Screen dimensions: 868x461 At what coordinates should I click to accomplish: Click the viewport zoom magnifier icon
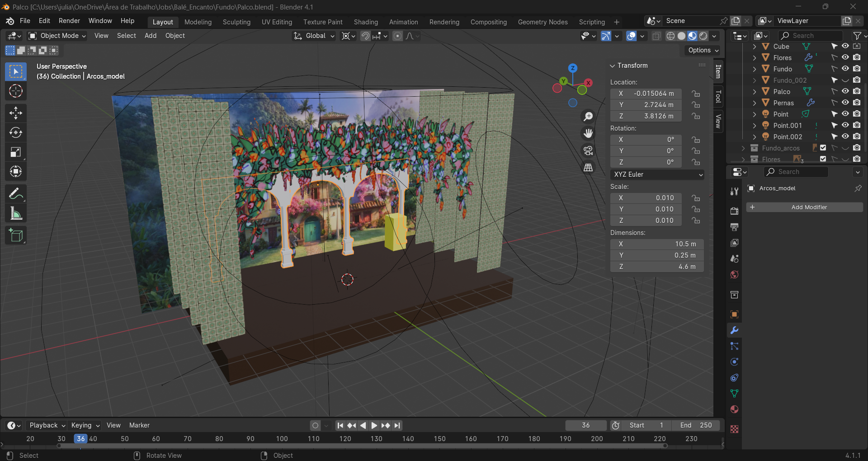tap(588, 117)
